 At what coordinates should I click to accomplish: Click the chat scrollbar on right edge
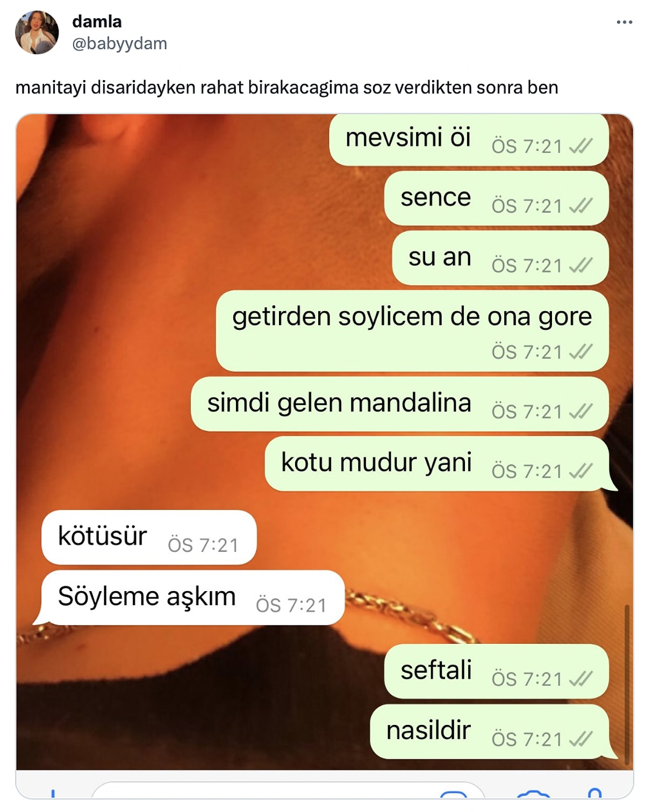click(x=627, y=685)
